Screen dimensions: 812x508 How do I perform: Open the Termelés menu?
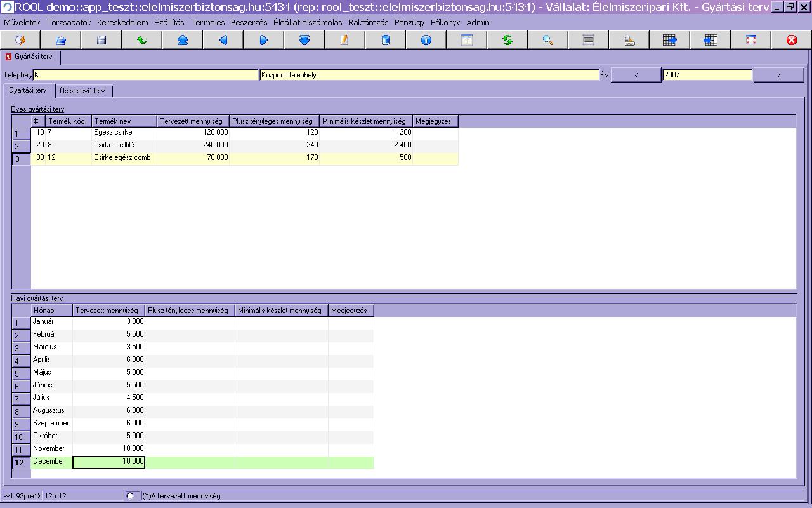[x=207, y=22]
